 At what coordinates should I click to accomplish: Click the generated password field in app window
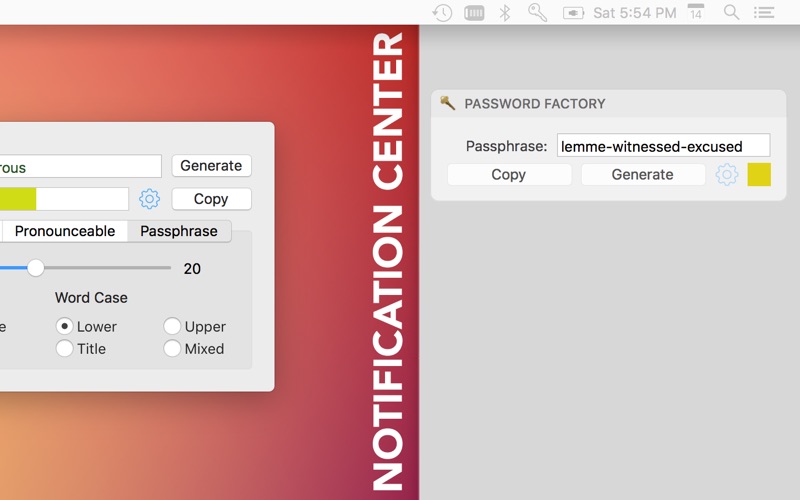[x=81, y=167]
